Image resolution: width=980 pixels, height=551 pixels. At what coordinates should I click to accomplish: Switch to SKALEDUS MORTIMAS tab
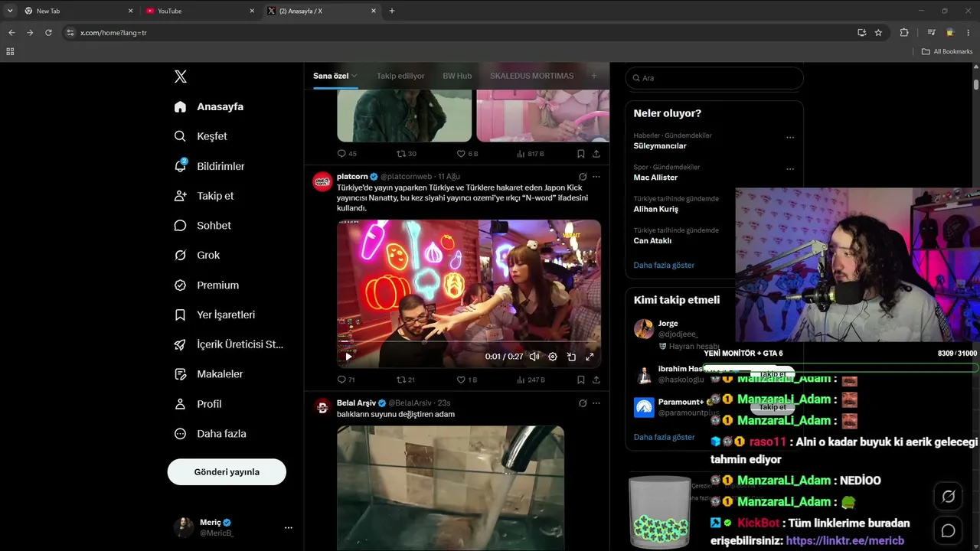(531, 76)
